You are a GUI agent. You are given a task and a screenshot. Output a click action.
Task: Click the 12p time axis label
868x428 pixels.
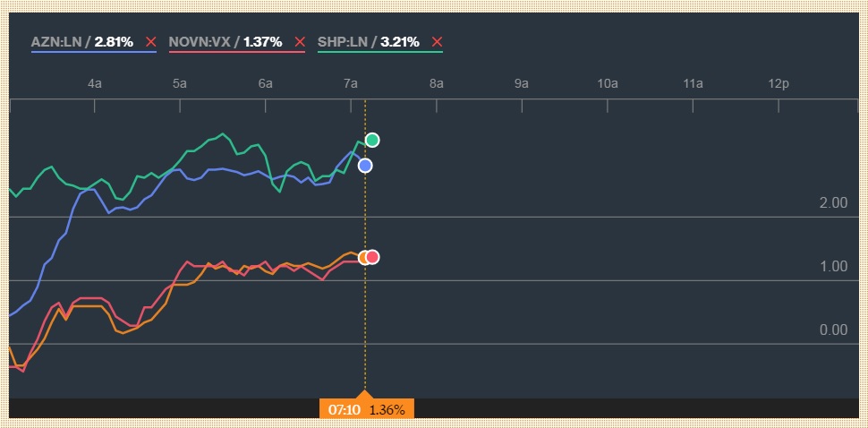pyautogui.click(x=779, y=84)
